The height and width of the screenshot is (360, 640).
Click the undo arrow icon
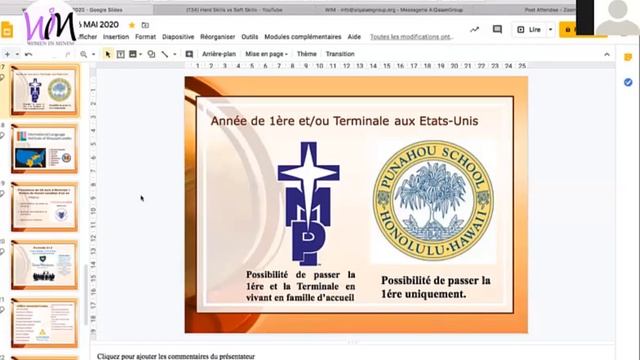pos(28,54)
